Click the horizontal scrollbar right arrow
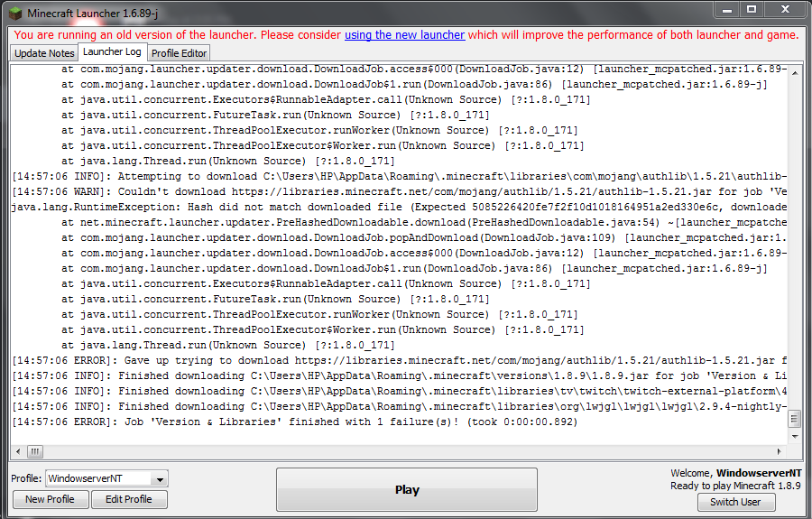The height and width of the screenshot is (519, 812). pos(780,451)
